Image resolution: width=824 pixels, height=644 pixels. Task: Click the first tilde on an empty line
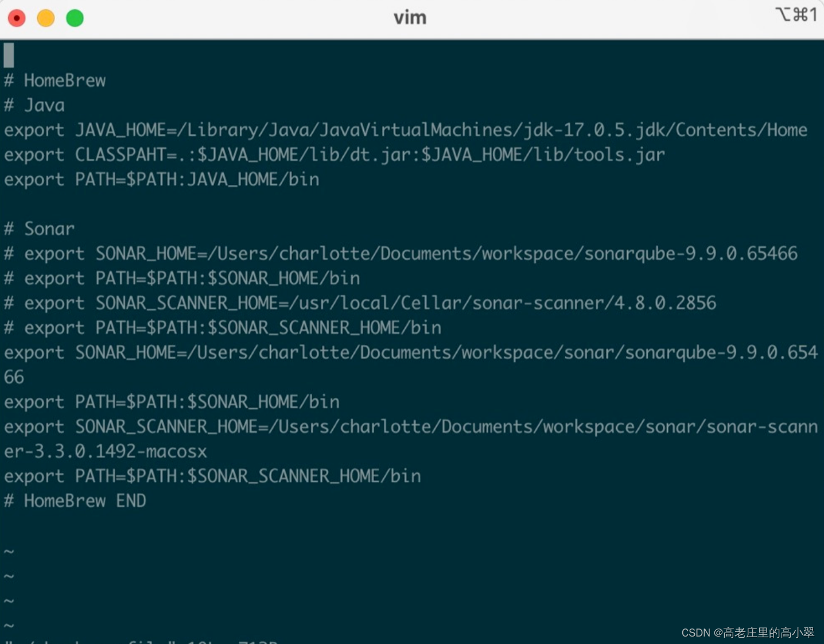tap(7, 550)
